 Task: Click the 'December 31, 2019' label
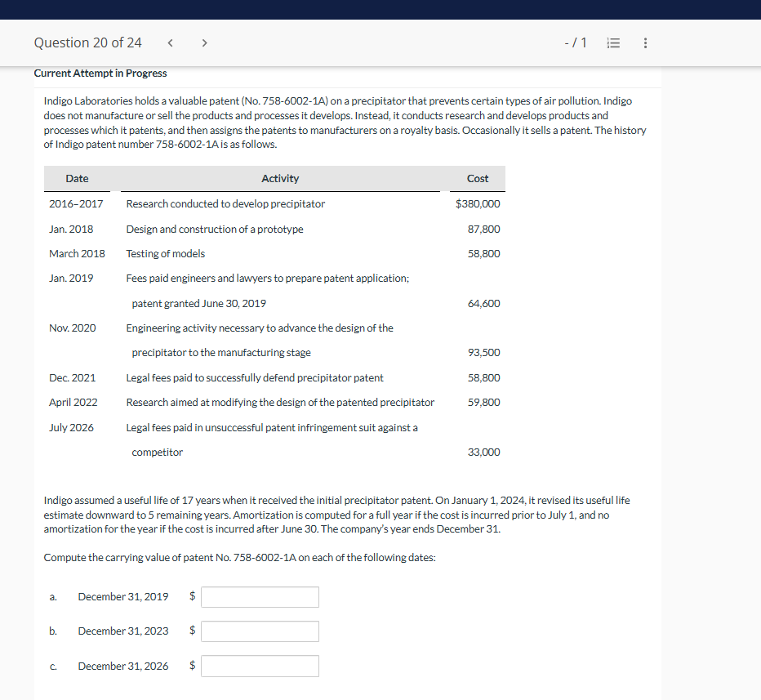(123, 596)
